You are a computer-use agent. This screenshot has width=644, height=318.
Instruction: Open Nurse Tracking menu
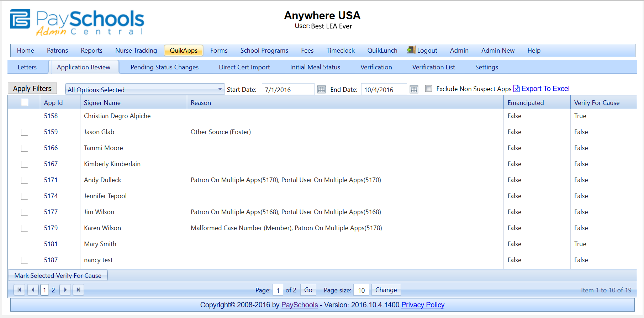pos(136,51)
